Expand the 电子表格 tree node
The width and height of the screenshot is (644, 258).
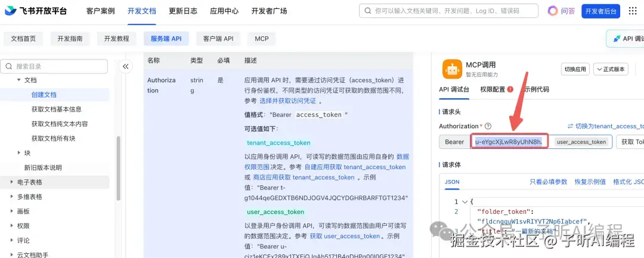tap(11, 182)
